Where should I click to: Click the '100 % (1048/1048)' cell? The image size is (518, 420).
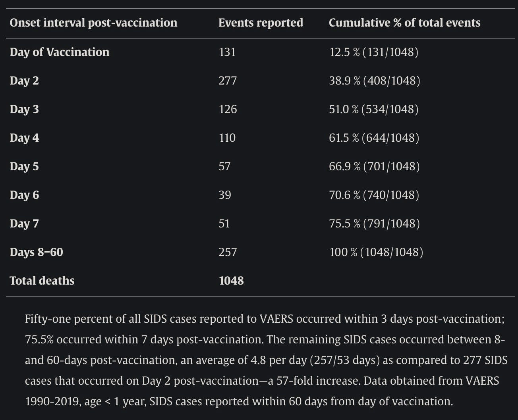[x=376, y=252]
